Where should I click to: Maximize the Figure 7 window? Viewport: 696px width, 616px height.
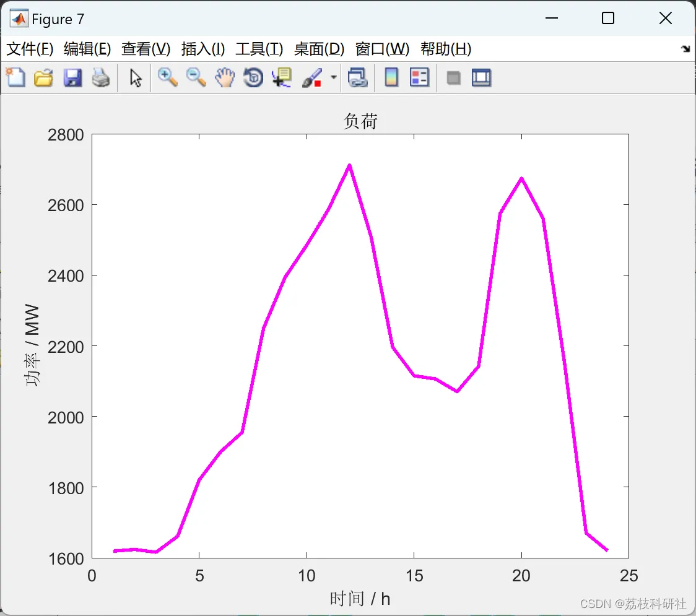607,18
